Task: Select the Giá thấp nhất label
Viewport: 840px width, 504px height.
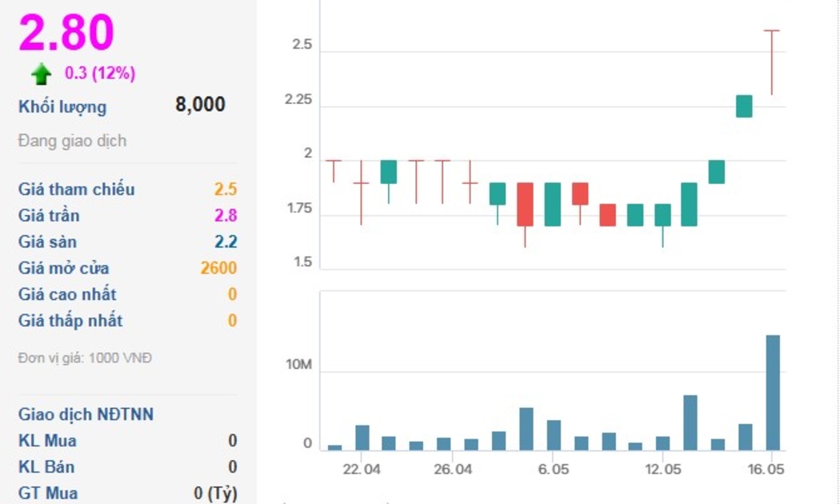Action: (70, 321)
